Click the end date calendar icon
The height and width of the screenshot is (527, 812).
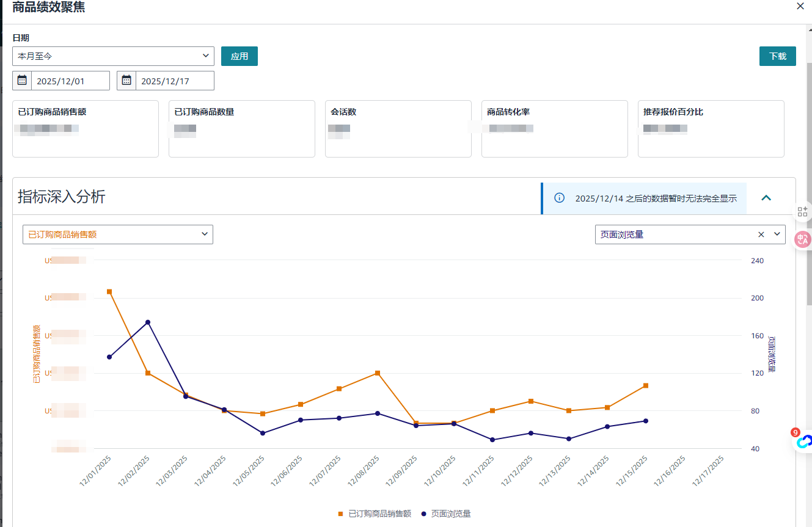126,81
